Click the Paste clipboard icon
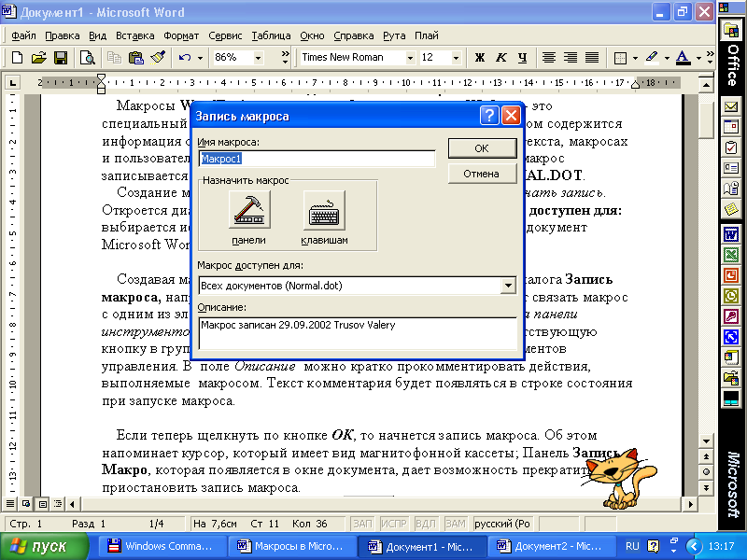The height and width of the screenshot is (560, 747). coord(136,58)
